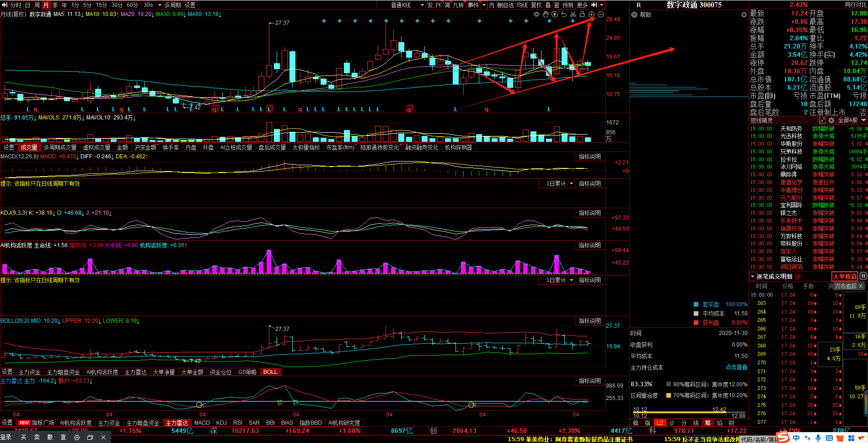The width and height of the screenshot is (868, 443).
Task: Open first 1日累计 dropdown
Action: (x=557, y=184)
